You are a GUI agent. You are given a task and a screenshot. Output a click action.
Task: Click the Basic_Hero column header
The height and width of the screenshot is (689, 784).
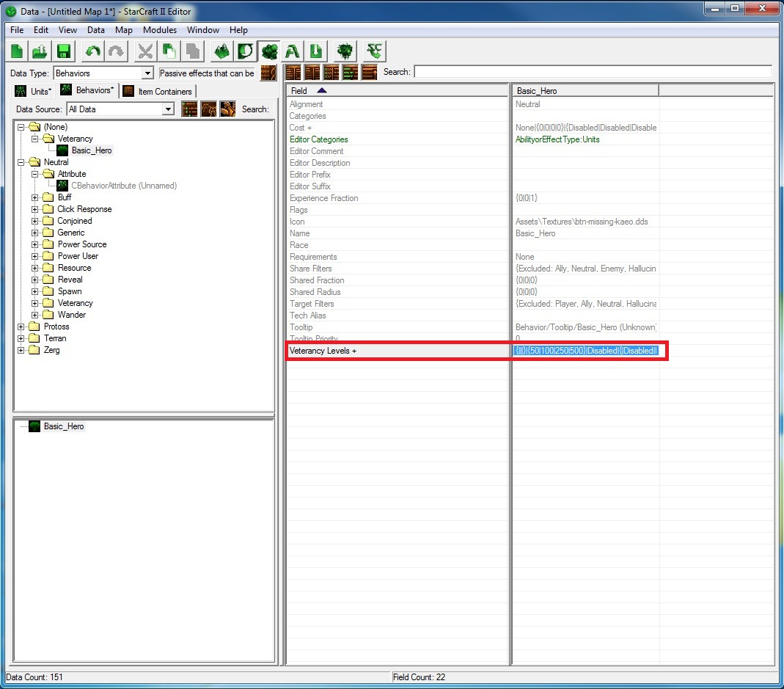tap(585, 90)
